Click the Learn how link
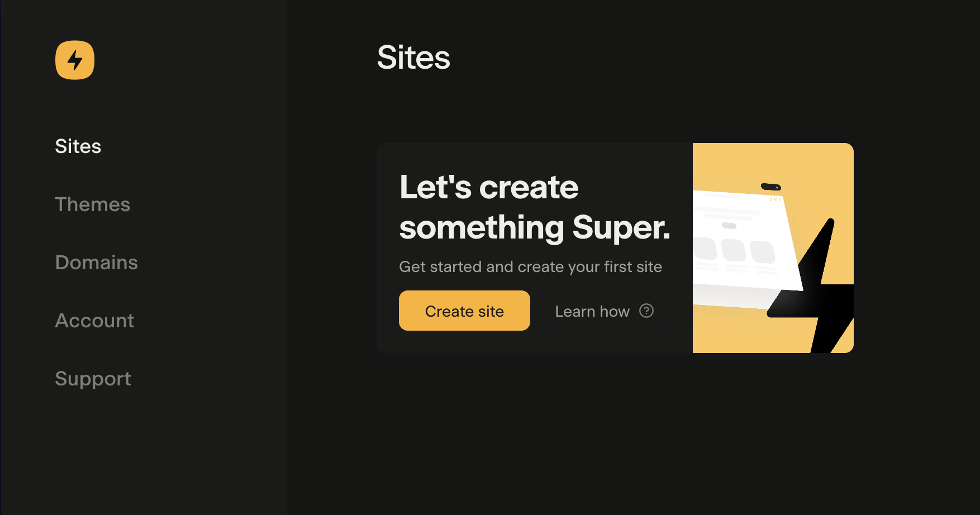Viewport: 980px width, 515px height. [x=592, y=311]
